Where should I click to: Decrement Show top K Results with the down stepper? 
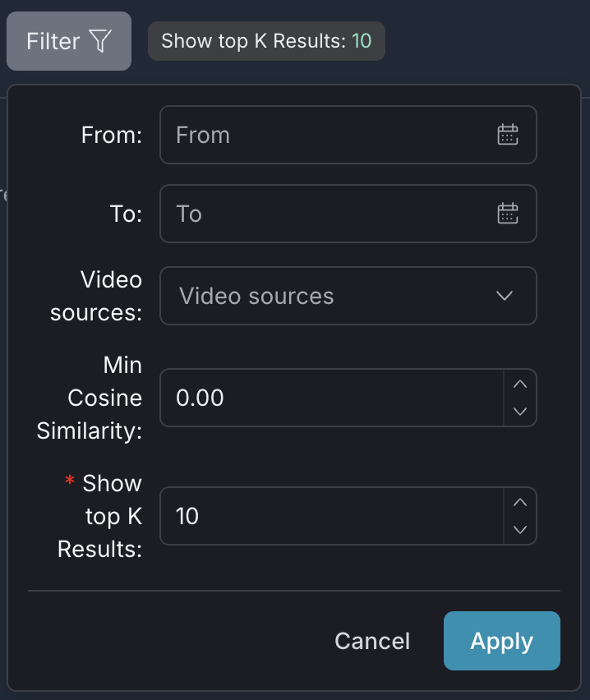(x=520, y=528)
